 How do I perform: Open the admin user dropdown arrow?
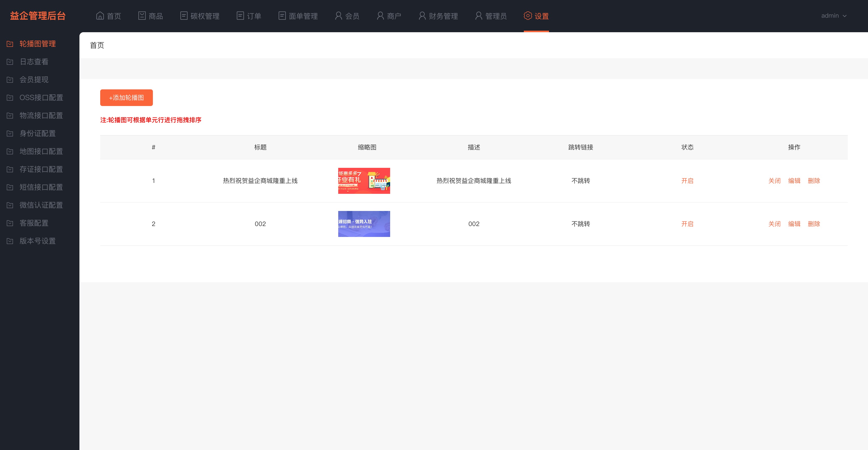point(844,16)
